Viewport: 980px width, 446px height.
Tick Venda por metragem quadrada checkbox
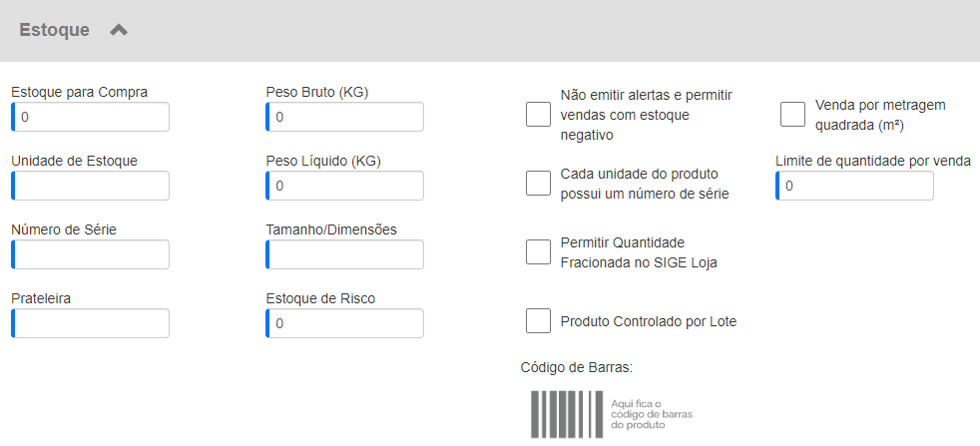(792, 115)
